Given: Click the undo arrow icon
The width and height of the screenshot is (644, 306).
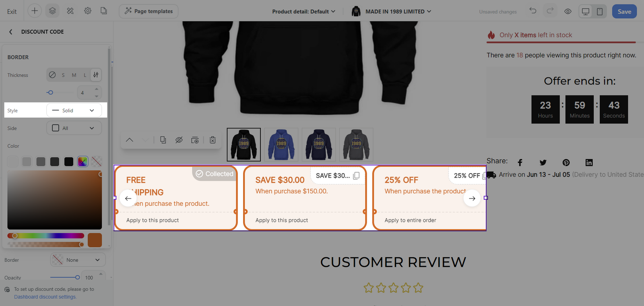Looking at the screenshot, I should [x=533, y=11].
